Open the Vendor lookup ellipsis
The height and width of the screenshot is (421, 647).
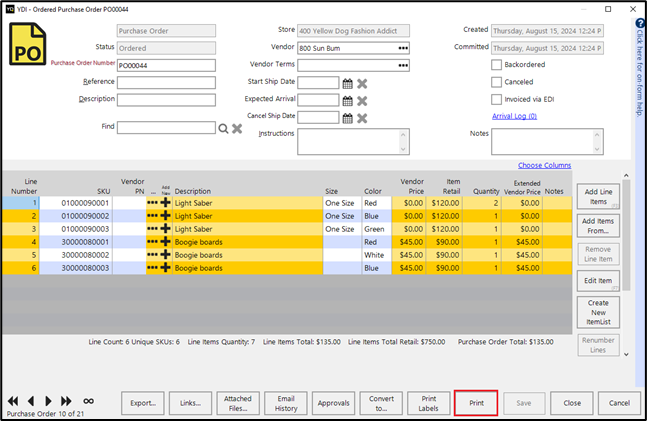(403, 48)
